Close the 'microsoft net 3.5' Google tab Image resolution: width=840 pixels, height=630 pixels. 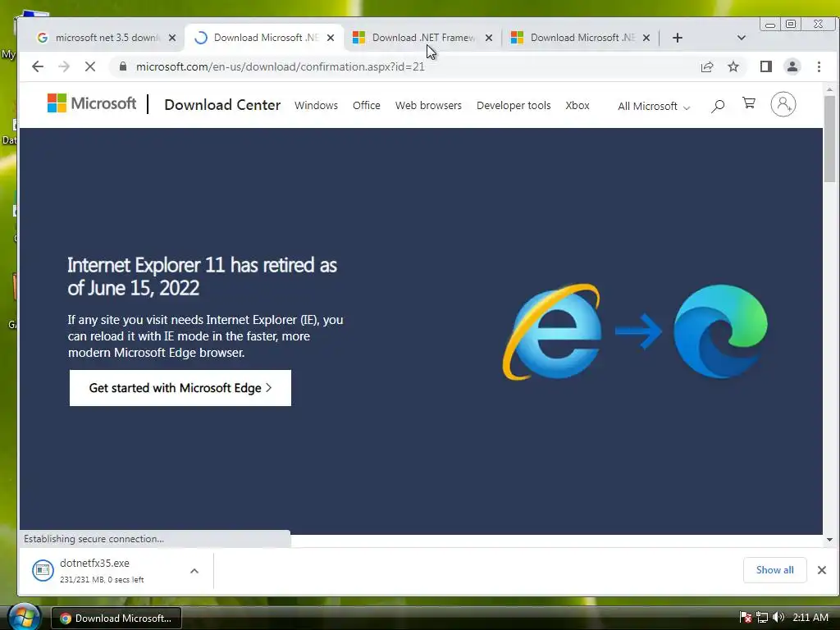click(172, 38)
